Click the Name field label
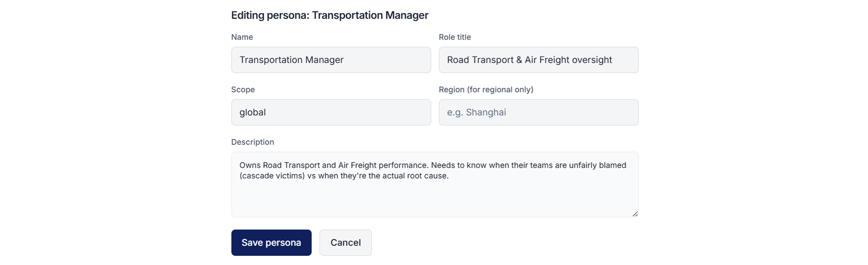 coord(242,37)
